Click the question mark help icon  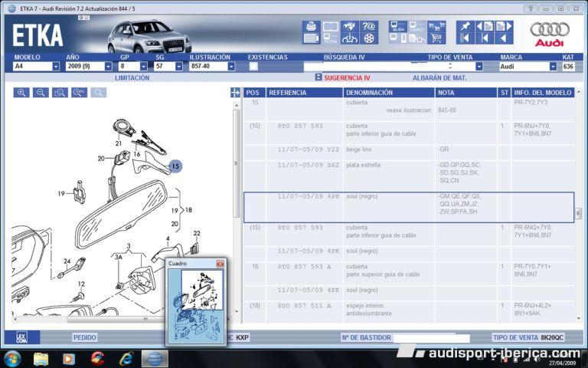(369, 26)
